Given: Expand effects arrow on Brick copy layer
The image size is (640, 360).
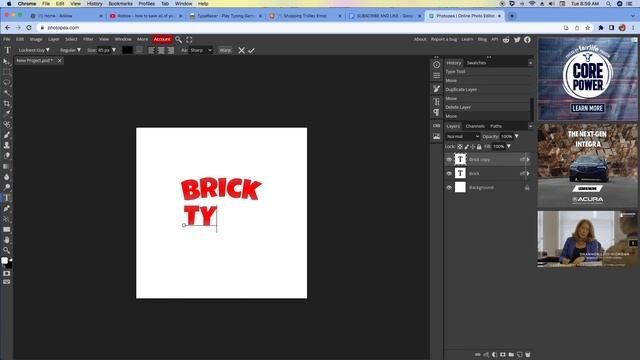Looking at the screenshot, I should click(x=528, y=160).
